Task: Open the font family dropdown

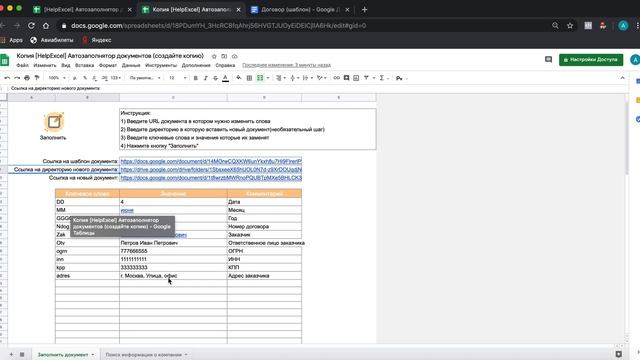Action: pos(144,78)
